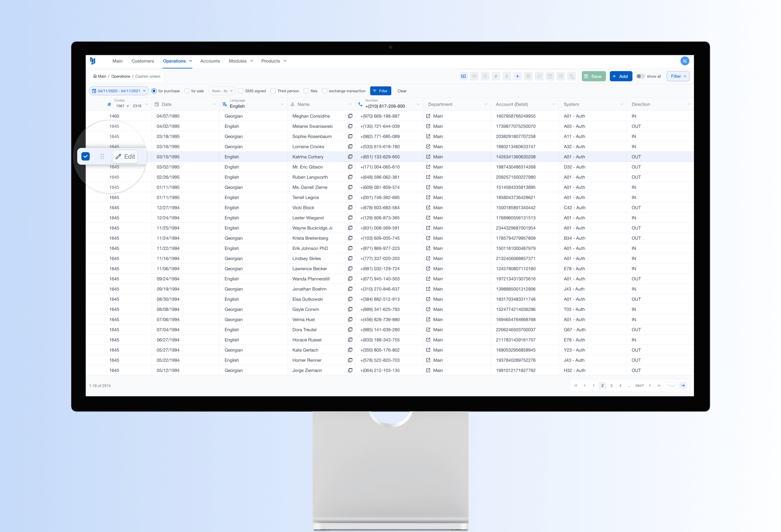Screen dimensions: 781x532
Task: Click the user avatar N icon
Action: [684, 61]
